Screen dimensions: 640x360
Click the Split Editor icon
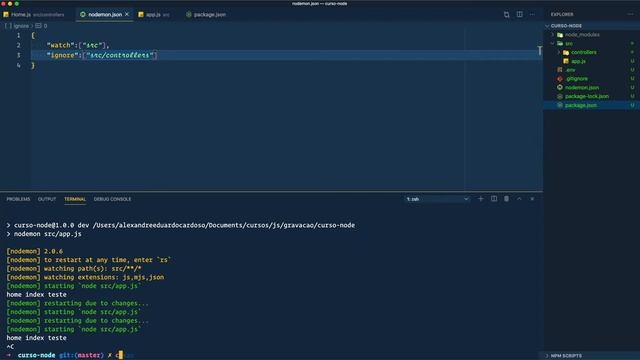pyautogui.click(x=519, y=14)
